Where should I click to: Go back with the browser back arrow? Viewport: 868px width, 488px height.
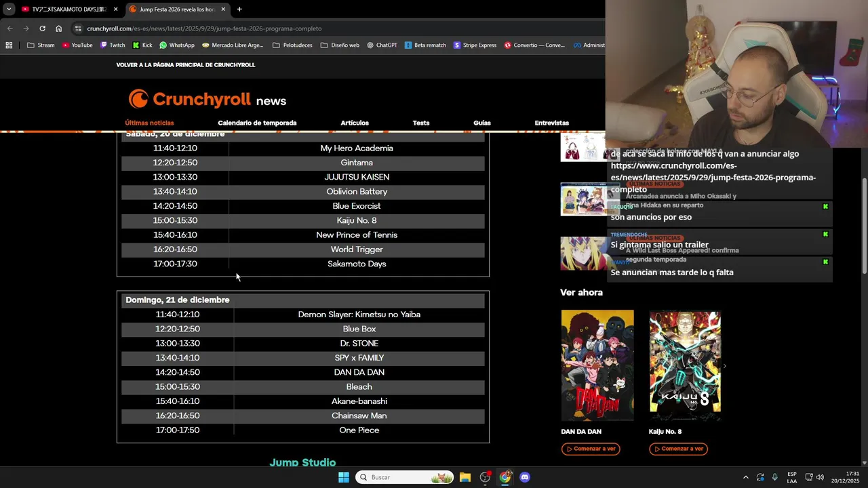pyautogui.click(x=9, y=28)
